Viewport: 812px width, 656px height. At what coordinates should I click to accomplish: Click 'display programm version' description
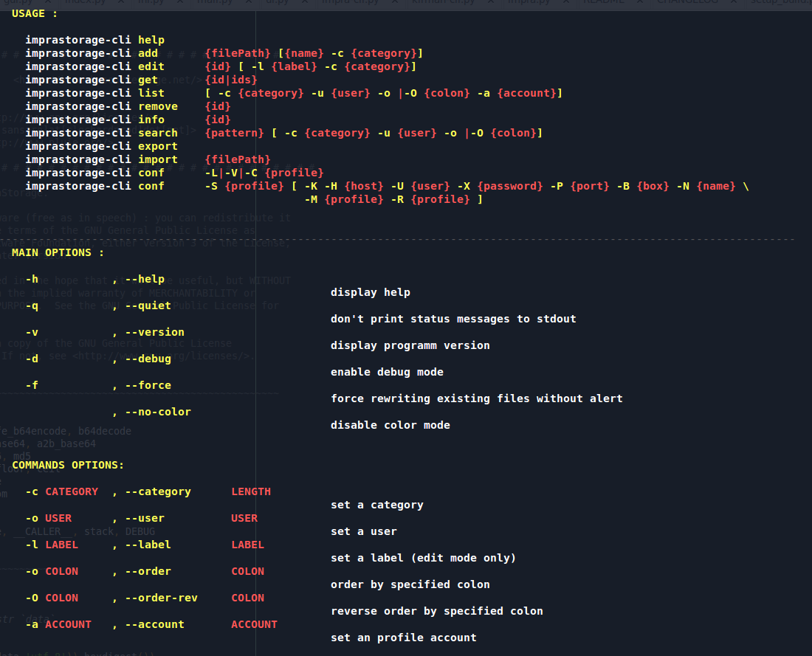coord(410,345)
